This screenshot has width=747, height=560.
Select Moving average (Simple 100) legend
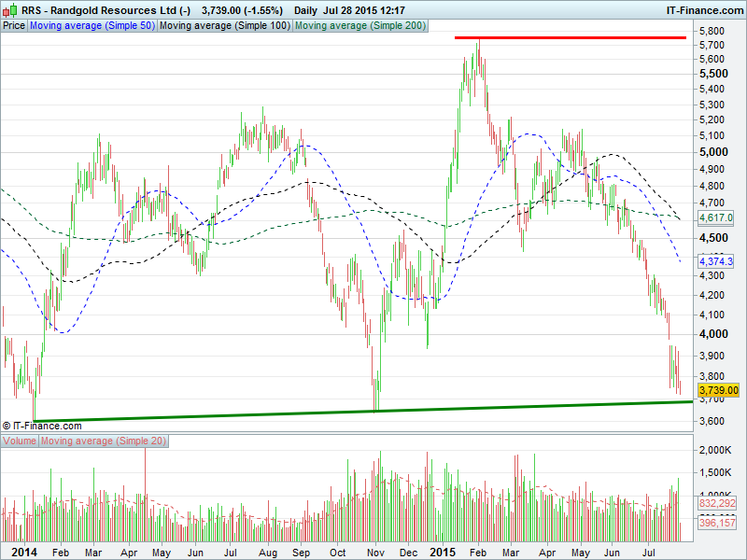[x=225, y=26]
